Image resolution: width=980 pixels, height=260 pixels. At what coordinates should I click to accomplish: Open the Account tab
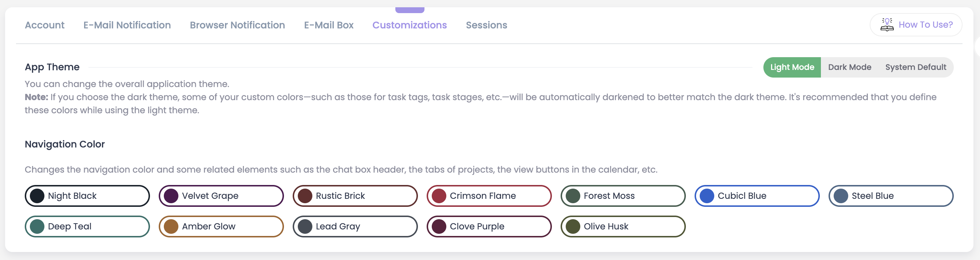(x=44, y=25)
